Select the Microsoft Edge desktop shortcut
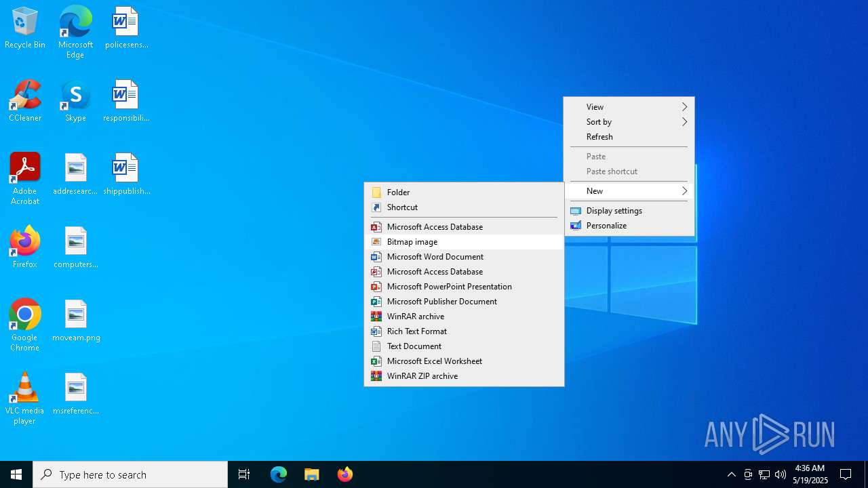Screen dimensions: 868x488 coord(75,33)
